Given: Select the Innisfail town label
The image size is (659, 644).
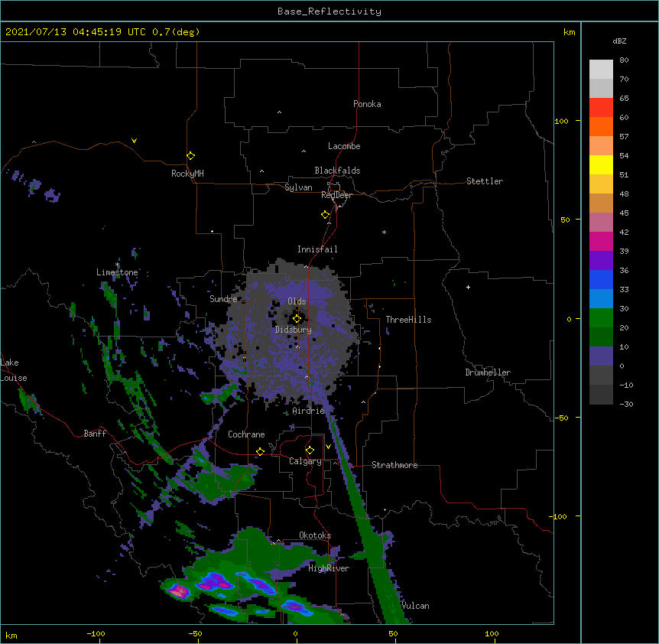Looking at the screenshot, I should click(317, 249).
